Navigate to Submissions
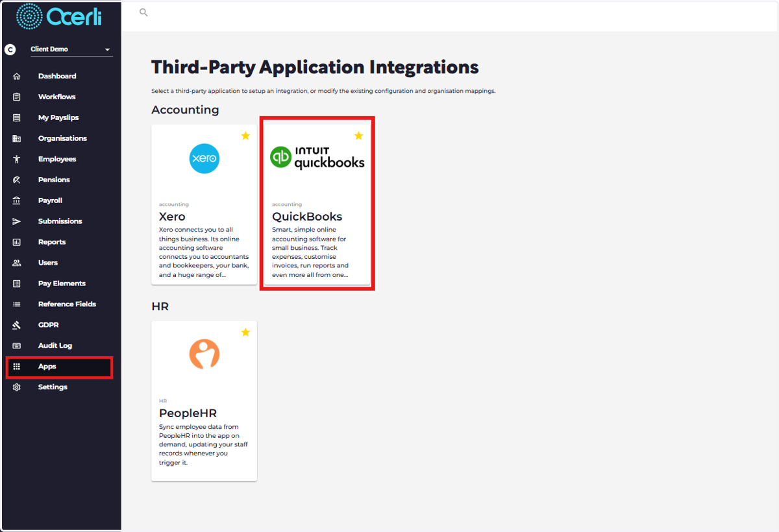This screenshot has width=779, height=532. (60, 221)
